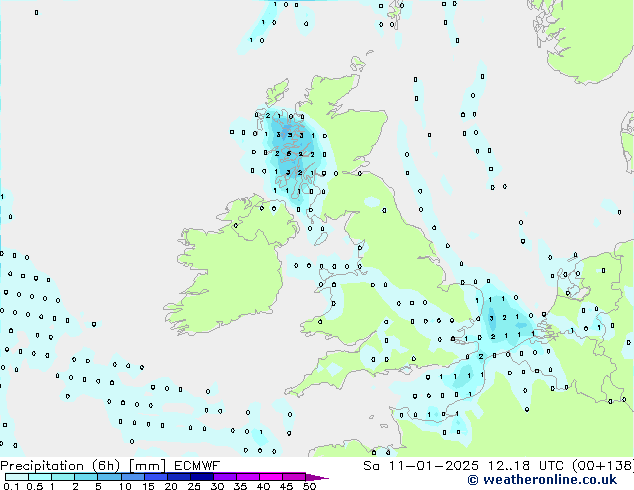Click the legend scale label '0.1'
The width and height of the screenshot is (634, 490).
click(x=11, y=486)
